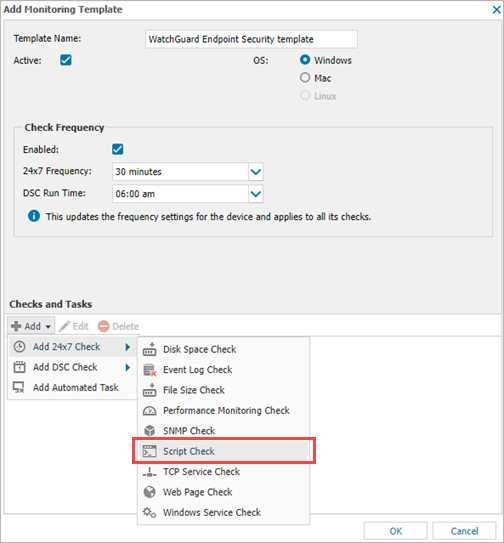This screenshot has width=504, height=543.
Task: Click the Script Check terminal icon
Action: pyautogui.click(x=149, y=451)
